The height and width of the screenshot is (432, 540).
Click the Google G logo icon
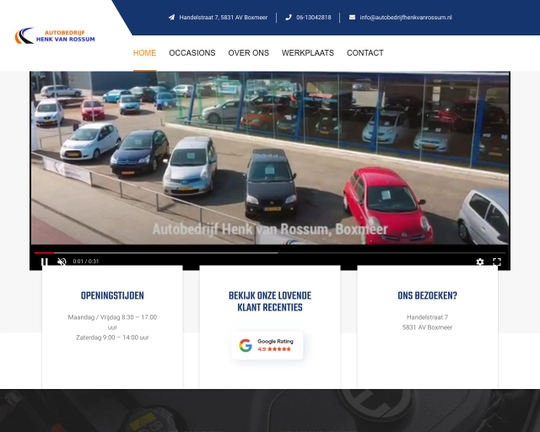(246, 345)
